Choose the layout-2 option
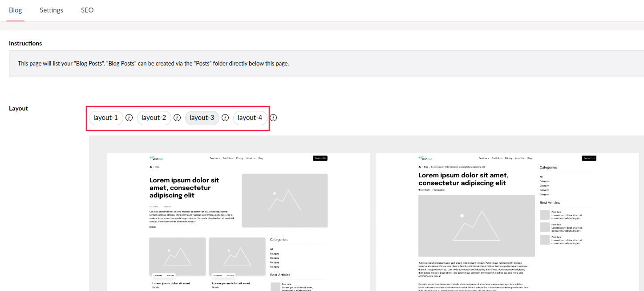Image resolution: width=644 pixels, height=291 pixels. (x=154, y=118)
